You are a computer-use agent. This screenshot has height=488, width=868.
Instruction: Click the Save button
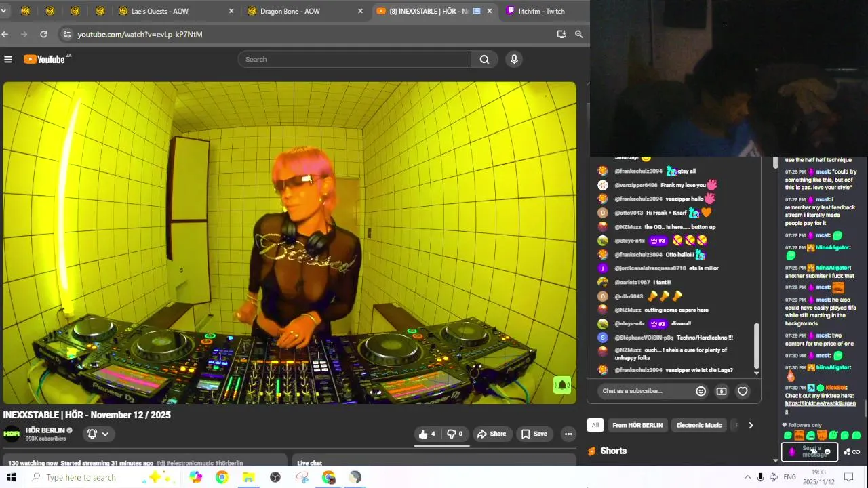(x=534, y=434)
